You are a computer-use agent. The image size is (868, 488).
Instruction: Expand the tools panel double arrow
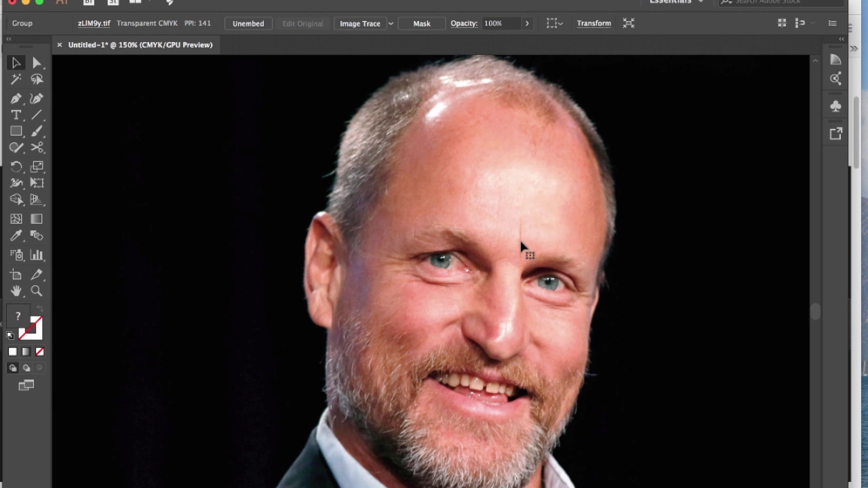[x=9, y=39]
